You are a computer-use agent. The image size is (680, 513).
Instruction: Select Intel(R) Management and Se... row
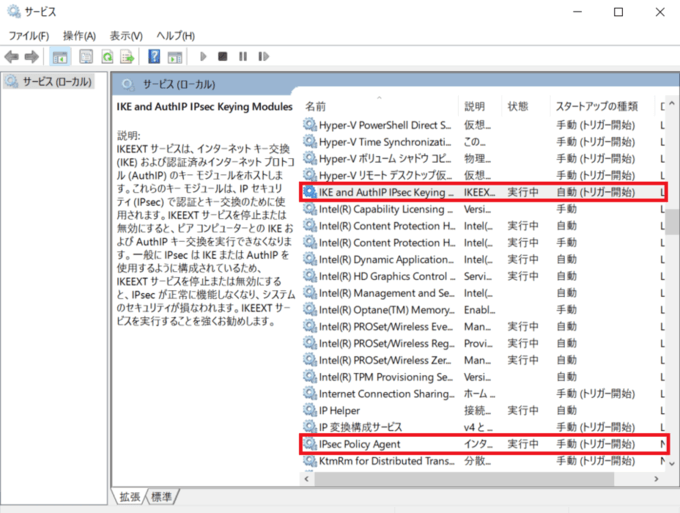483,293
